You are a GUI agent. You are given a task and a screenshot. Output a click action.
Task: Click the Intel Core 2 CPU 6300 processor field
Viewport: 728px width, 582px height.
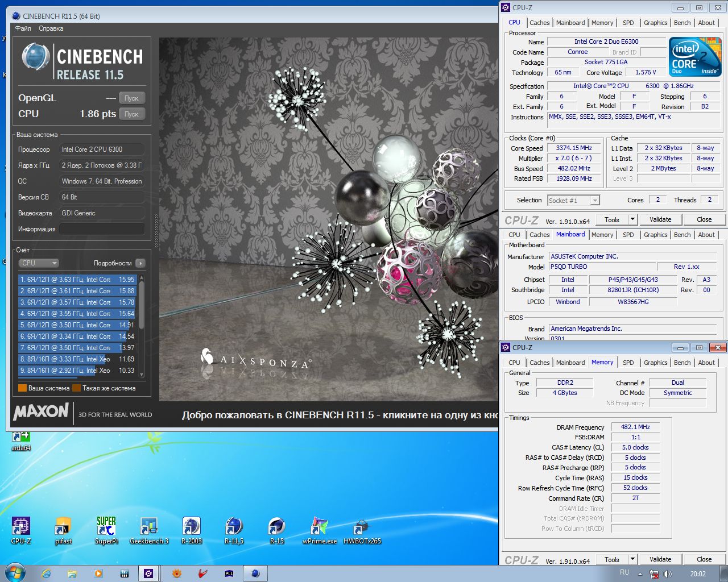point(102,149)
